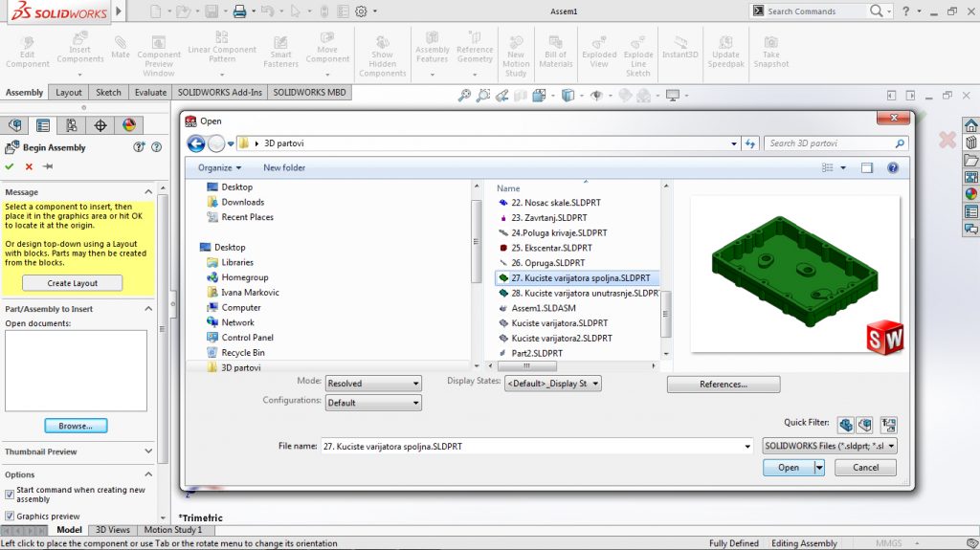Toggle Graphics preview checkbox

tap(10, 517)
